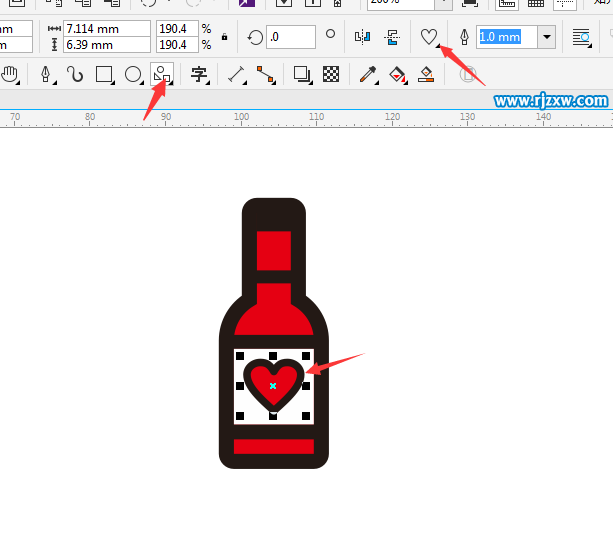The image size is (613, 543).
Task: Pick the Ellipse tool
Action: click(x=132, y=74)
